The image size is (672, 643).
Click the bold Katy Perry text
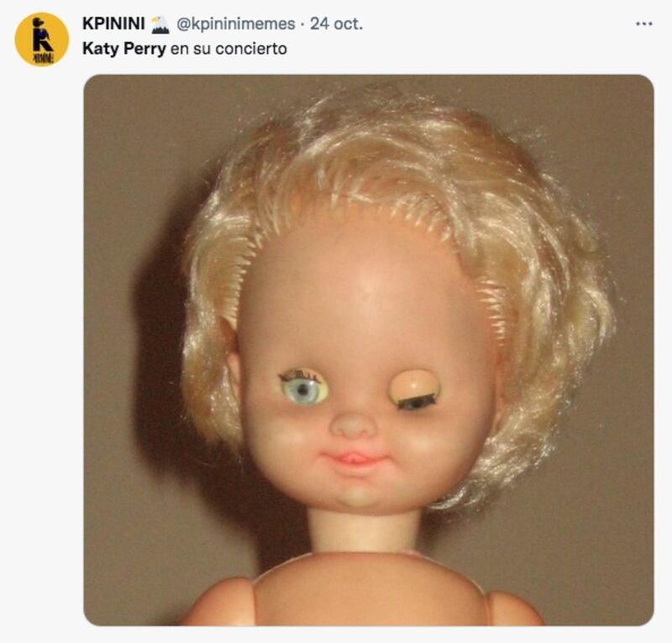pos(123,49)
